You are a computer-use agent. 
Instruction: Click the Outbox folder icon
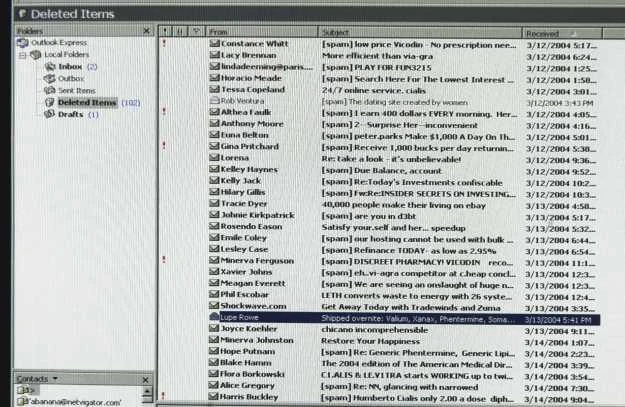click(49, 78)
